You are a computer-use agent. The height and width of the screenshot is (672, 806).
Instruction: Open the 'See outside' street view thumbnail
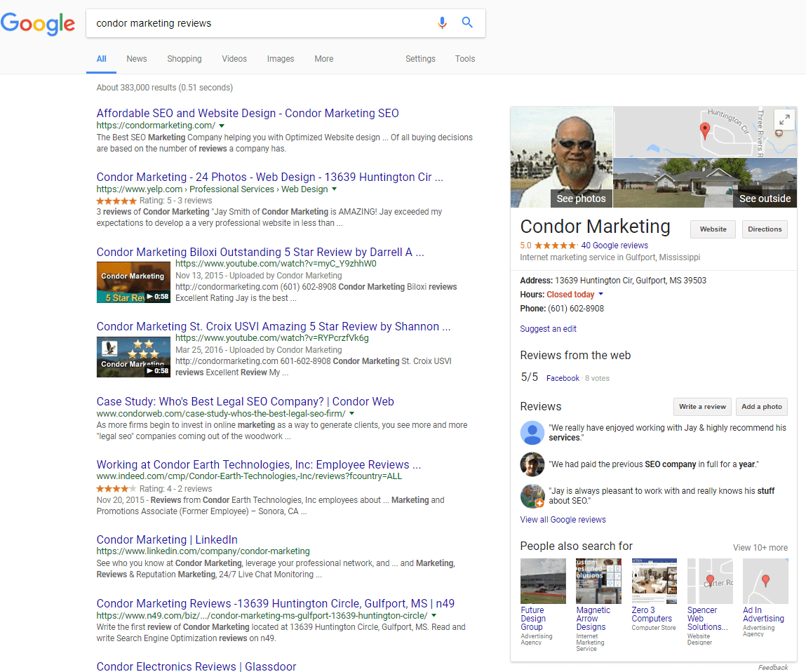click(705, 183)
